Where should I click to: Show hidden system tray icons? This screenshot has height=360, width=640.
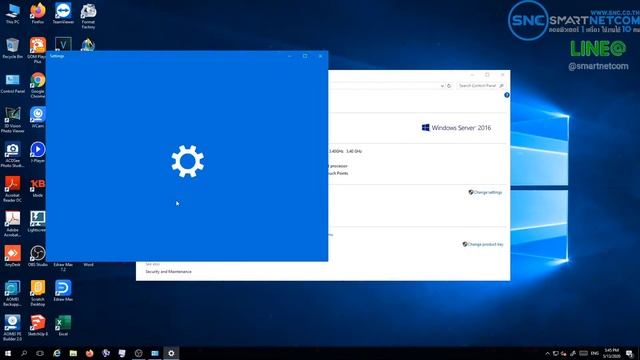click(547, 353)
